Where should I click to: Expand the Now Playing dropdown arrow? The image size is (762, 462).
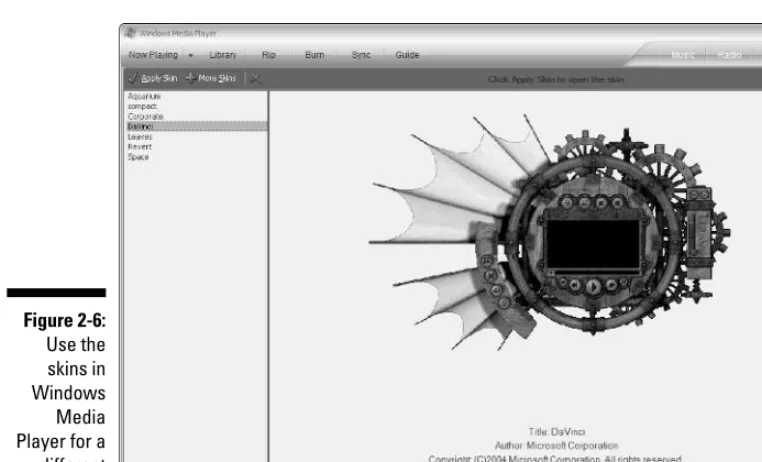click(x=190, y=55)
